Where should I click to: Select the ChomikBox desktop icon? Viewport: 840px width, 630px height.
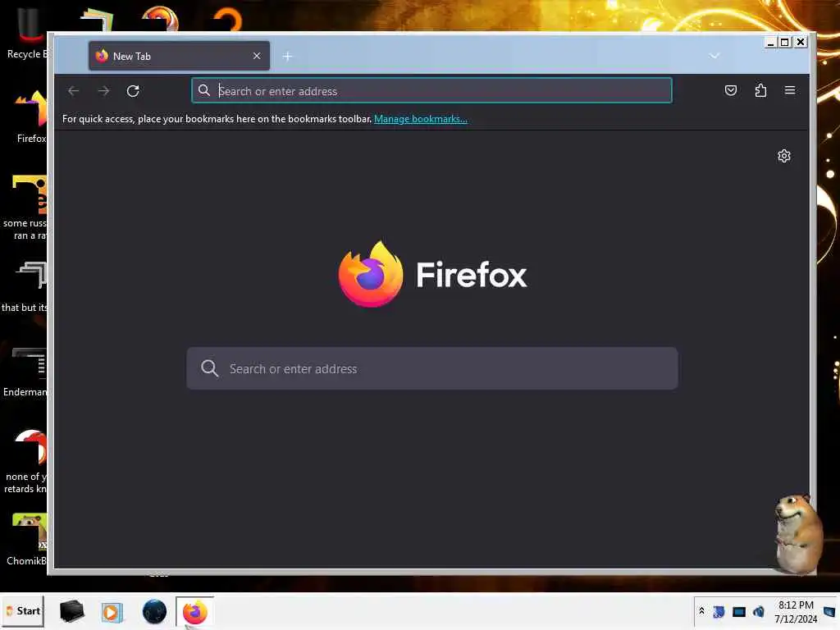pyautogui.click(x=27, y=540)
